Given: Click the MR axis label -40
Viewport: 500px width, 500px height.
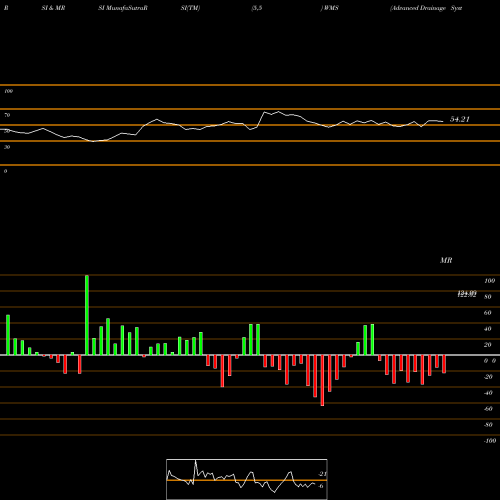Looking at the screenshot, I should coord(488,393).
